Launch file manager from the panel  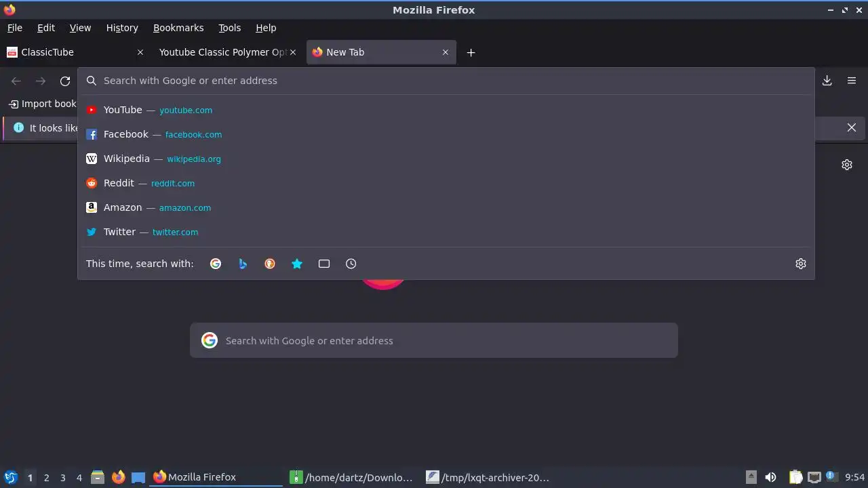pyautogui.click(x=98, y=477)
